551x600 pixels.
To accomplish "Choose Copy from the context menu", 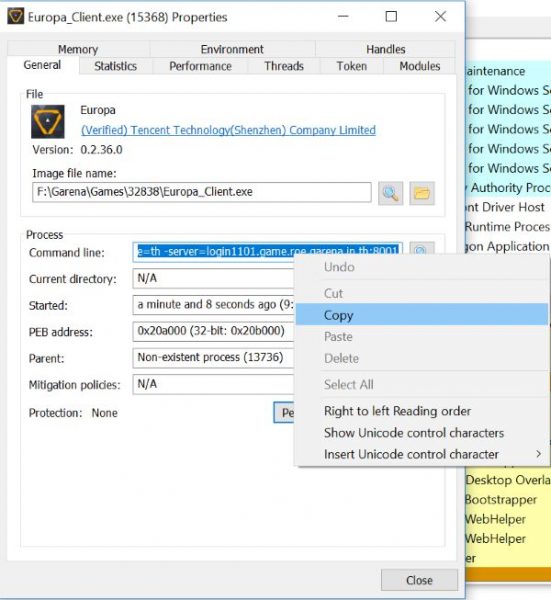I will pos(422,315).
